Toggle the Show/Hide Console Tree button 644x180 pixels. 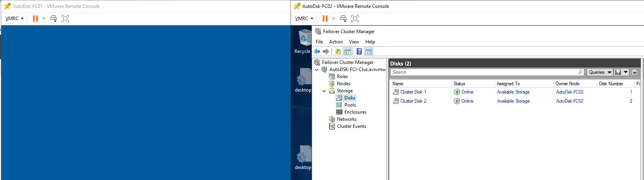(x=348, y=51)
